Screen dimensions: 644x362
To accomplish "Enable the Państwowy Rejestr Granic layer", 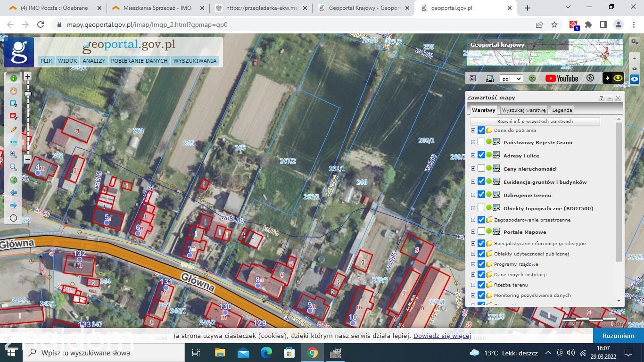I will (x=481, y=142).
